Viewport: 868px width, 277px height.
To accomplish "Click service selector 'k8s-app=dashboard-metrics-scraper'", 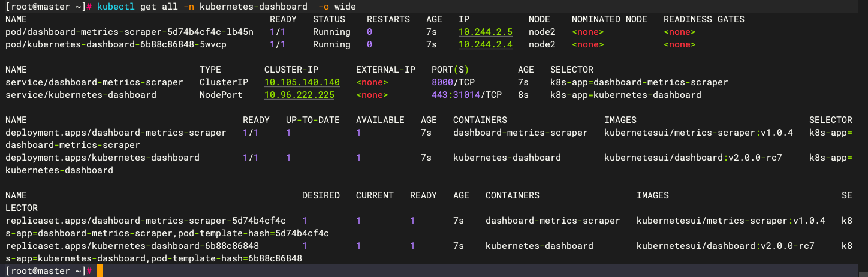I will (639, 82).
